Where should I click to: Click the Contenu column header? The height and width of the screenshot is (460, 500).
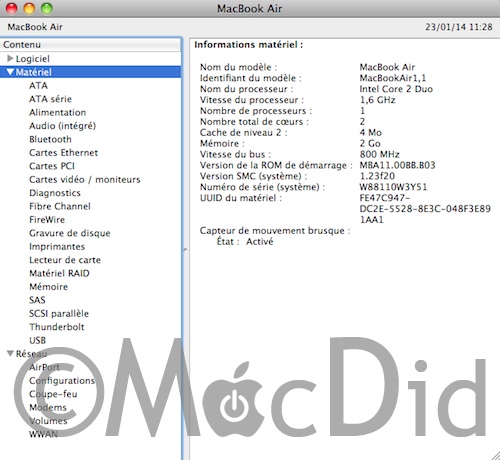click(91, 45)
